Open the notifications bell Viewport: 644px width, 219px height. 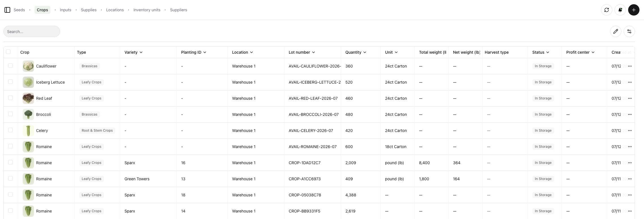click(620, 10)
